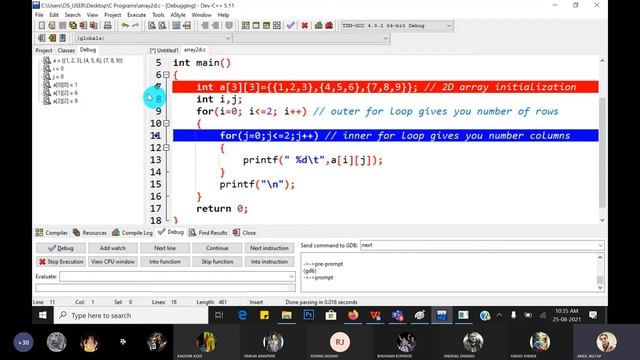The width and height of the screenshot is (640, 360).
Task: Click the Close file toolbar icon
Action: 83,25
